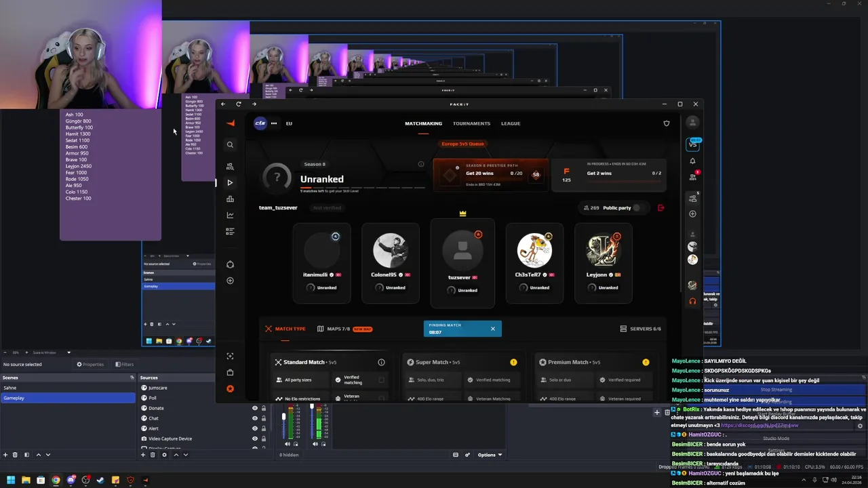Adjust the first mixer volume slider
The height and width of the screenshot is (488, 868).
(x=283, y=416)
